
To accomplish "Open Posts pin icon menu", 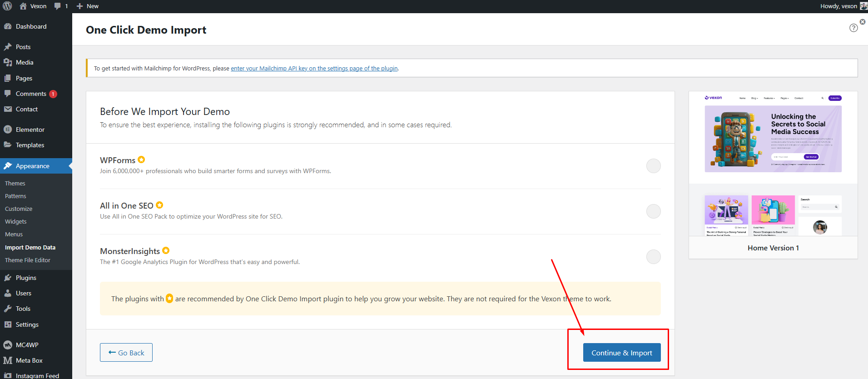I will (x=8, y=47).
